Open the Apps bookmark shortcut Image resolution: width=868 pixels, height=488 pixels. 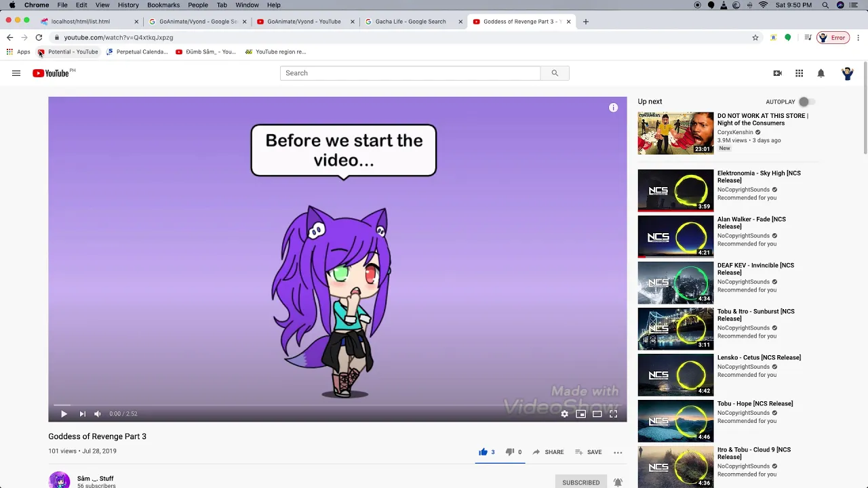[18, 52]
